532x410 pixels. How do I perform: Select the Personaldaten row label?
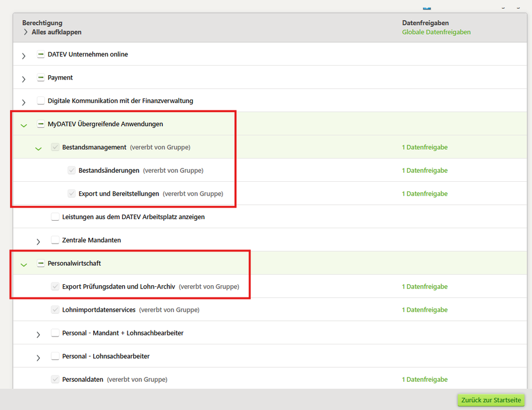coord(83,379)
